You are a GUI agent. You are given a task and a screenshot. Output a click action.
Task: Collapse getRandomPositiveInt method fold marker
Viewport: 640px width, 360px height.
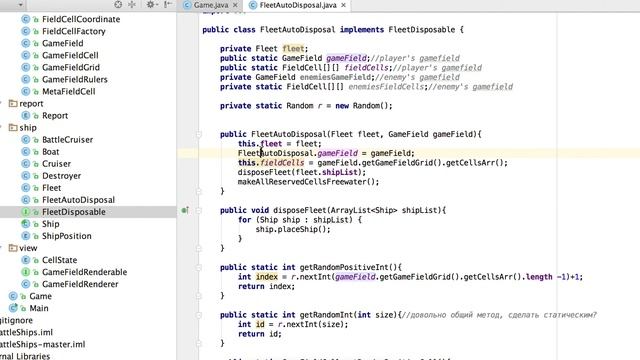[199, 268]
